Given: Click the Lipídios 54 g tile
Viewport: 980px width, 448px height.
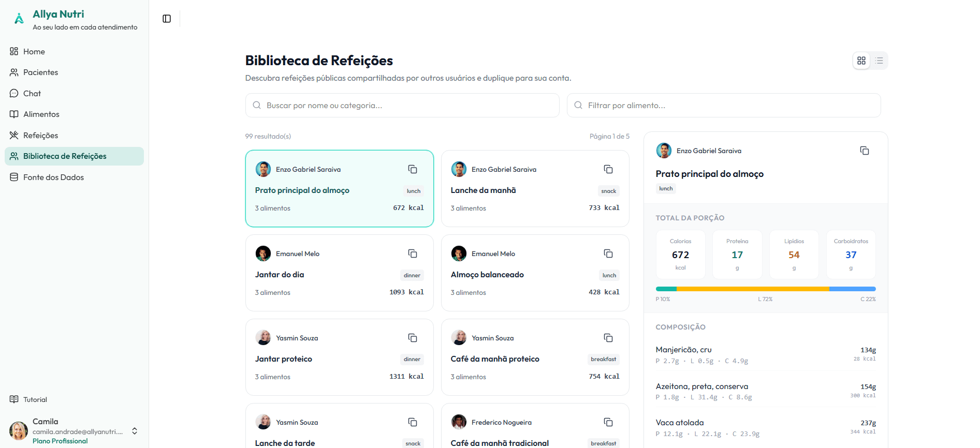Looking at the screenshot, I should 794,255.
